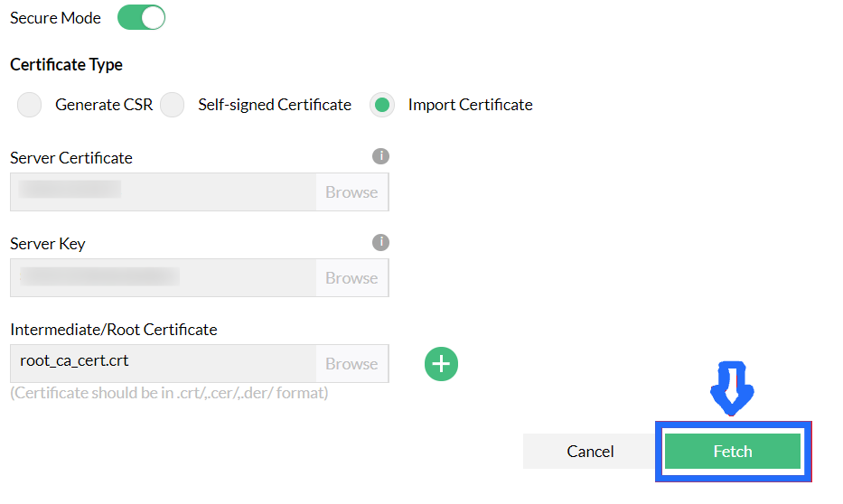Browse for the Intermediate/Root Certificate file

[351, 364]
